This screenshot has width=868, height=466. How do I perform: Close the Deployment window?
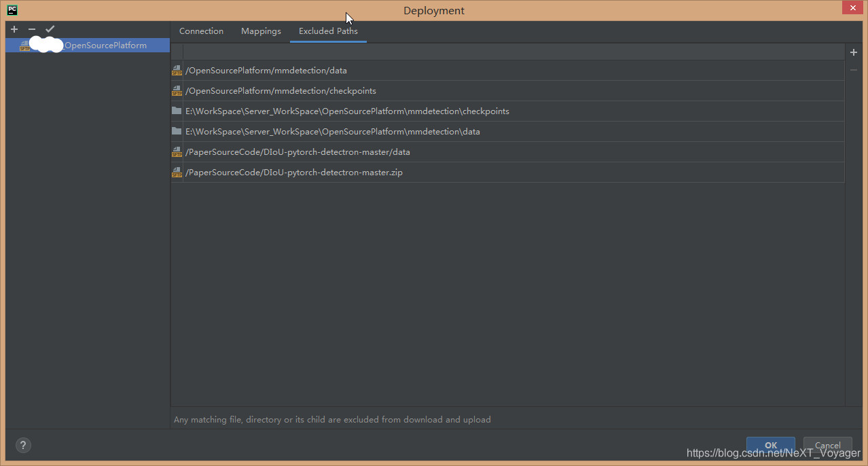(852, 7)
